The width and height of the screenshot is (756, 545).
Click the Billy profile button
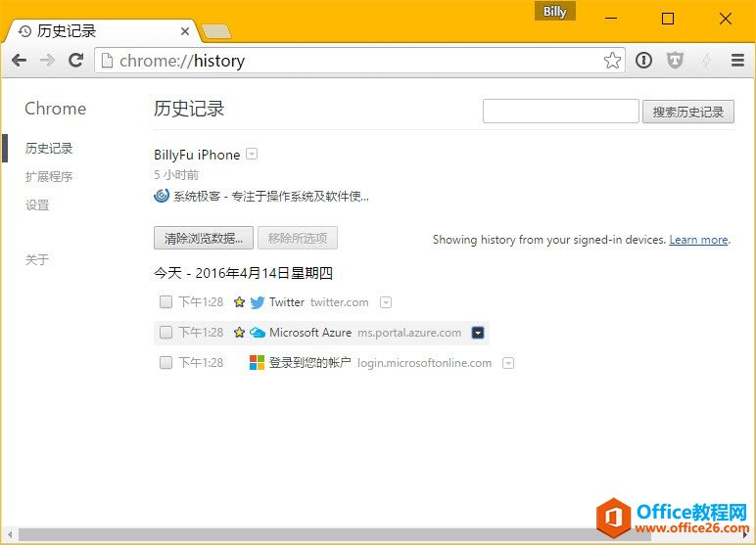point(554,11)
